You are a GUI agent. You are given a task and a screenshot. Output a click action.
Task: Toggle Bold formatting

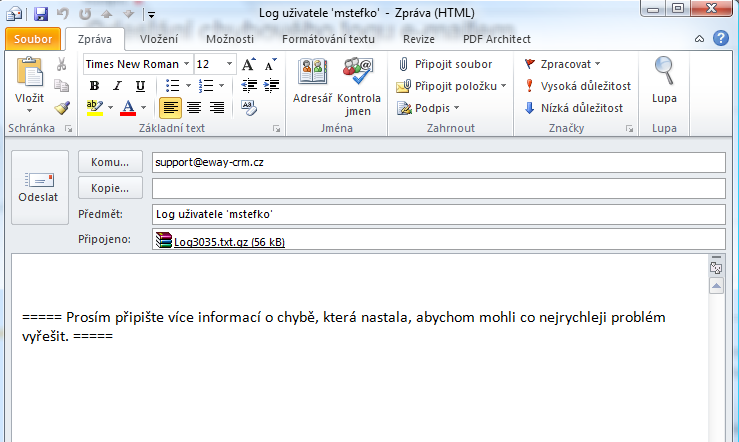tap(94, 86)
